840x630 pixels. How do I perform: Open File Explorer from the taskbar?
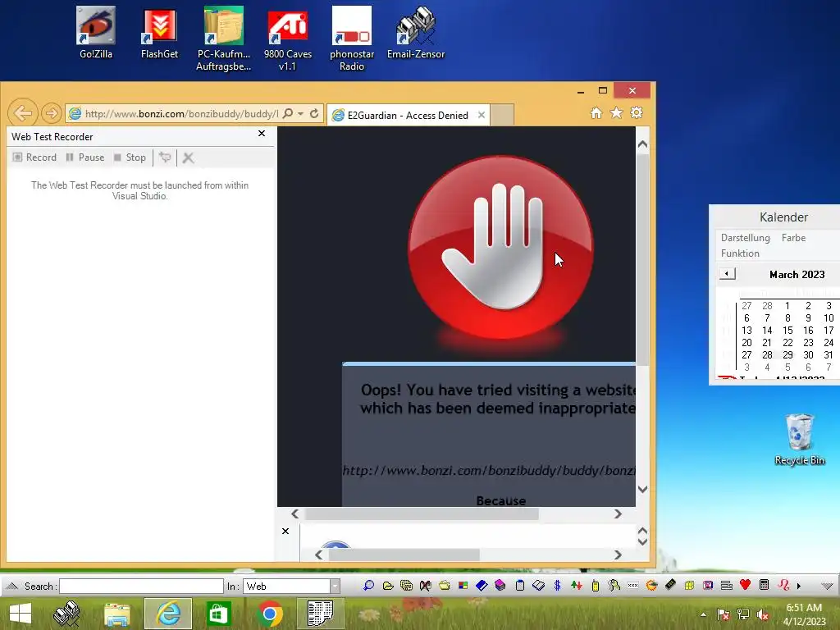[x=116, y=614]
